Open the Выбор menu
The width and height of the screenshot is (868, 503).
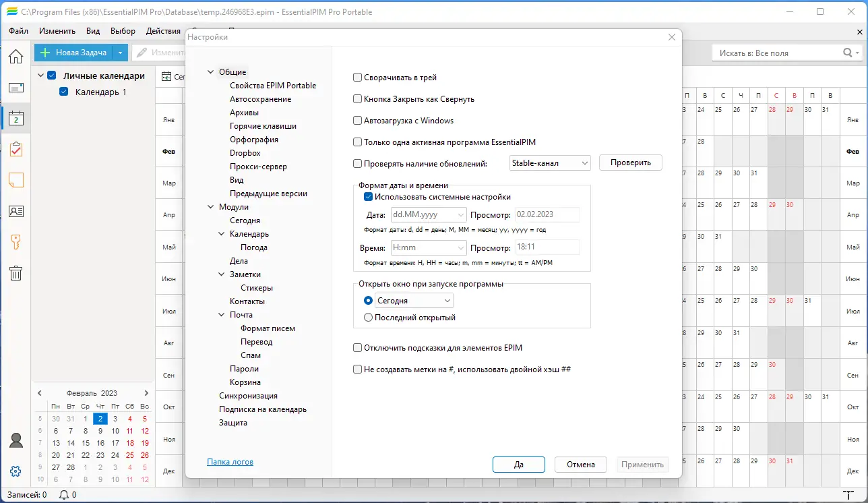point(123,31)
